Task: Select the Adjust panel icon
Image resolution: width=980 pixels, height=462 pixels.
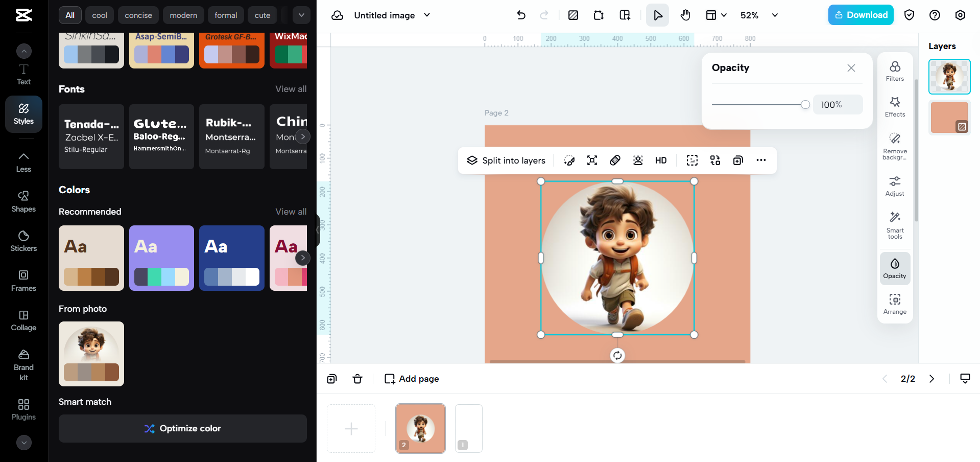Action: click(x=894, y=185)
